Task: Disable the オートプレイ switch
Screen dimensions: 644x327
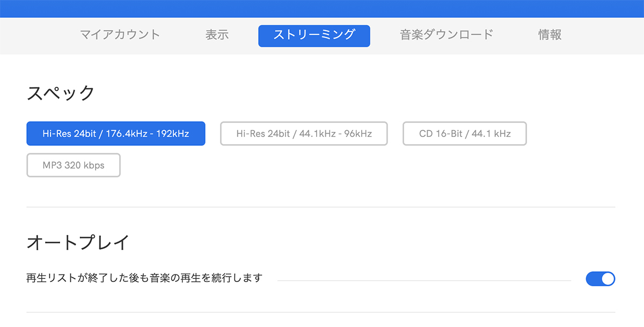Action: (600, 279)
